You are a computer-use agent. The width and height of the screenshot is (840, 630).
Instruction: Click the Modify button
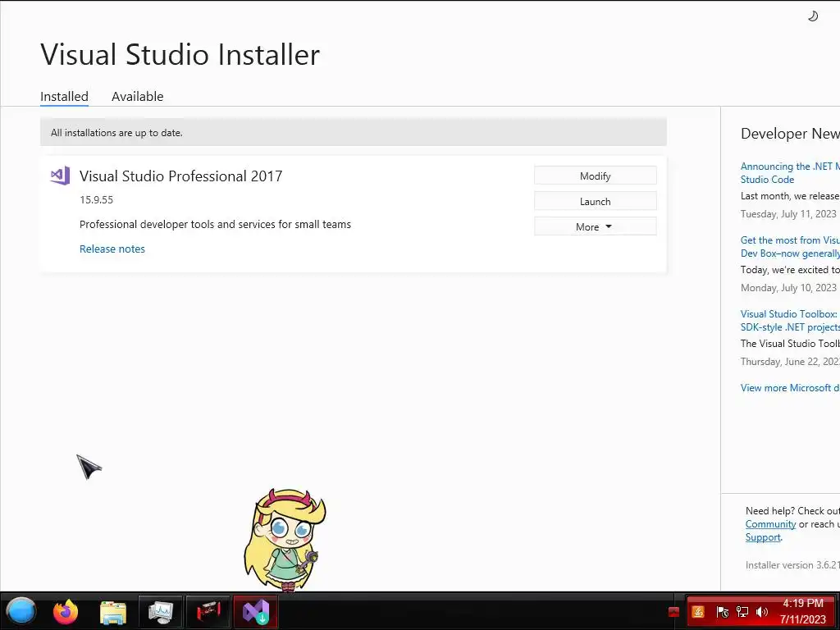(596, 176)
